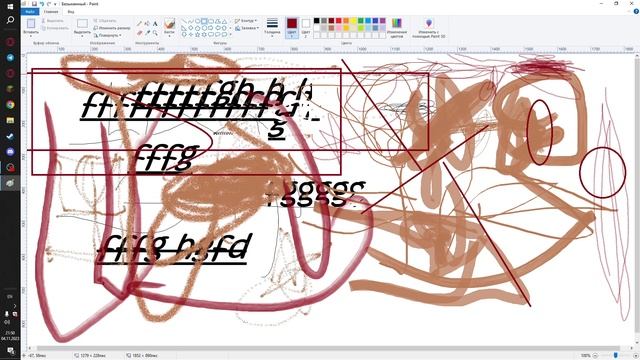This screenshot has width=640, height=360.
Task: Click the zoom out minus button
Action: click(x=595, y=356)
